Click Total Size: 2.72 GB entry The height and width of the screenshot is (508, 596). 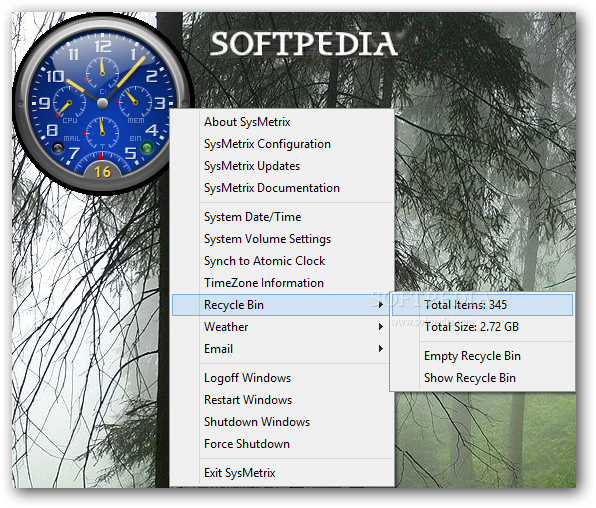[x=482, y=327]
